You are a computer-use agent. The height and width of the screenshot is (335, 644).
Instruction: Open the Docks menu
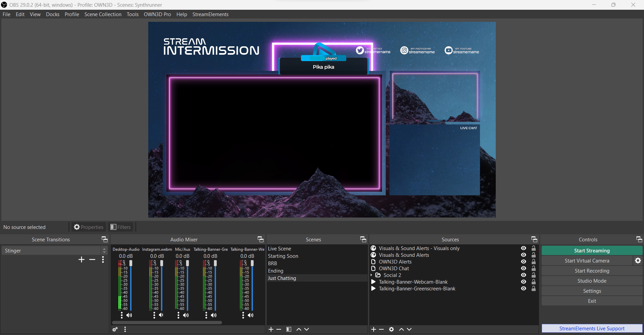[53, 14]
